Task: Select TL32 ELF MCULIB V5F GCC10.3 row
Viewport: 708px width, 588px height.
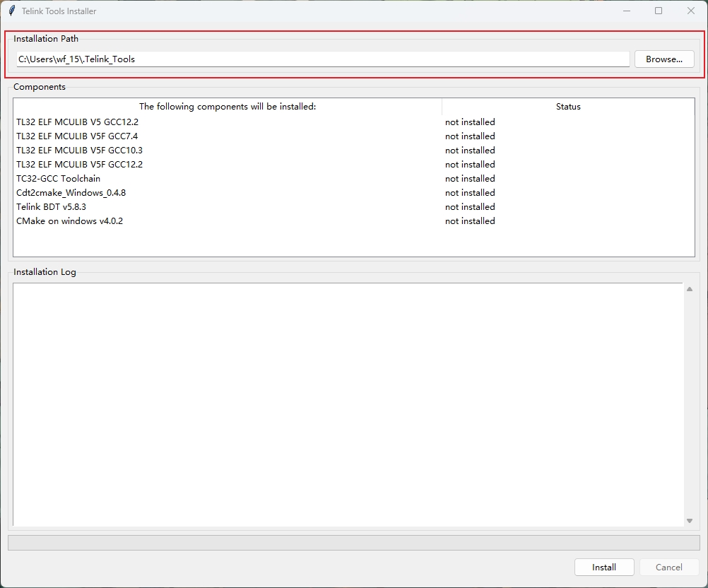Action: point(79,151)
